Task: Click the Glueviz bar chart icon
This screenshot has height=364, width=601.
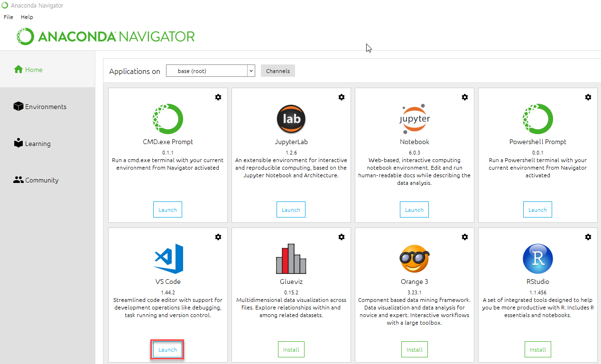Action: 291,259
